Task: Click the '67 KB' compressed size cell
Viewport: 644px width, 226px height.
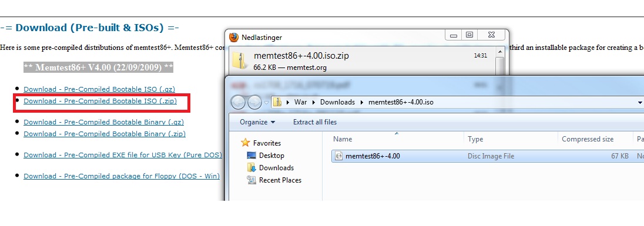Action: (620, 156)
